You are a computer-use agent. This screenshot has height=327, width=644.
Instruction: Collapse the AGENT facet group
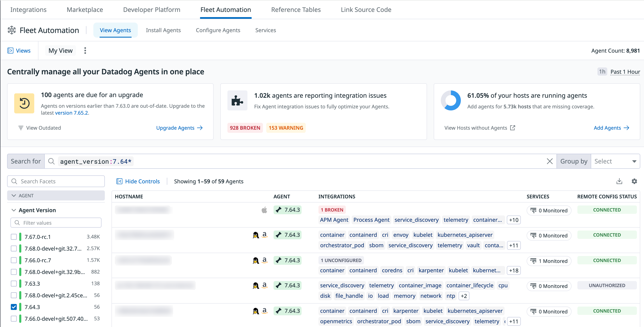point(56,195)
